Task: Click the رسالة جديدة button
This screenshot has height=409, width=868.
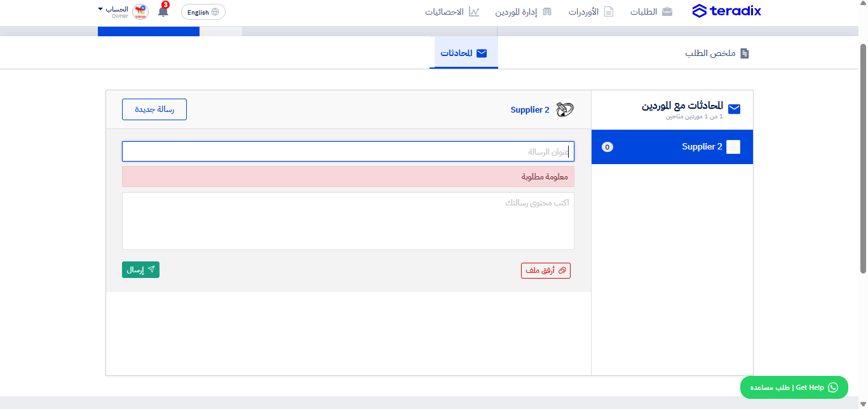Action: point(154,109)
